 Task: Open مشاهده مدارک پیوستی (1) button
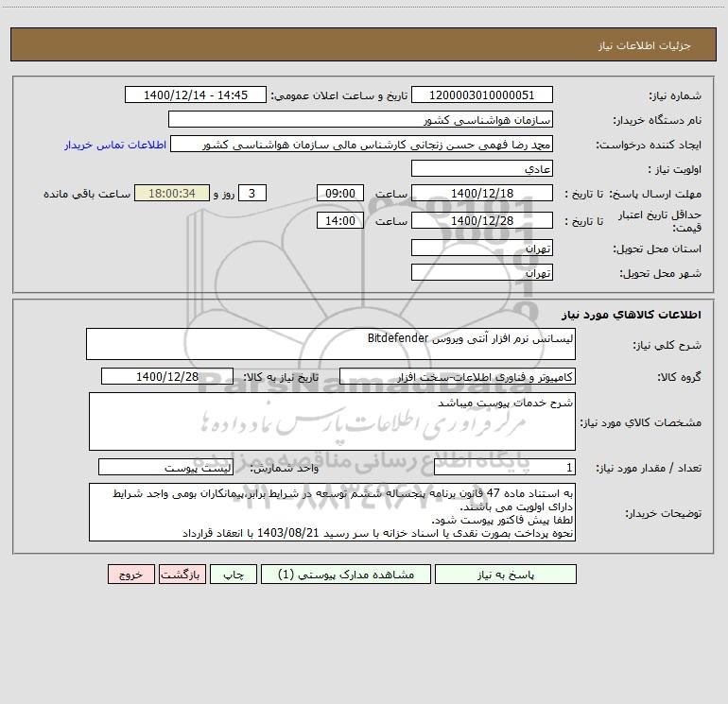(x=346, y=575)
